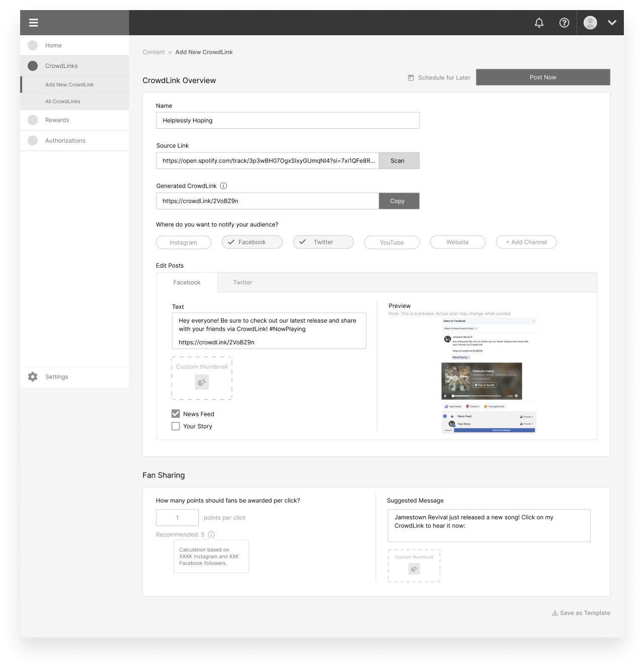644x668 pixels.
Task: Click the Settings gear icon in sidebar
Action: (32, 377)
